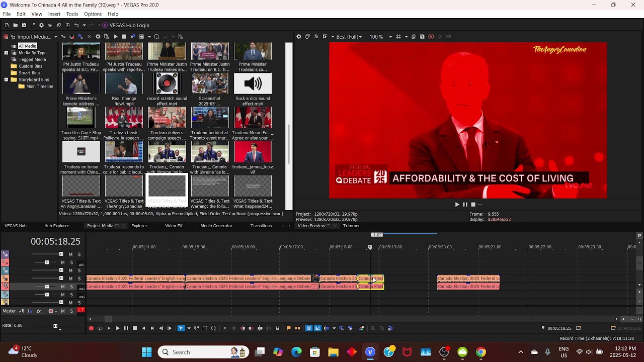The image size is (644, 362).
Task: Open the File menu
Action: coord(7,14)
